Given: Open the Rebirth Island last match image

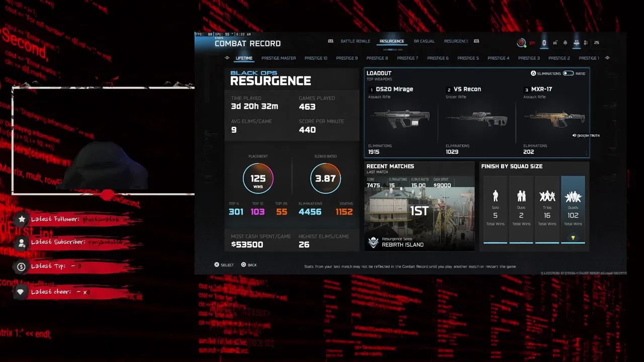Looking at the screenshot, I should click(x=420, y=218).
